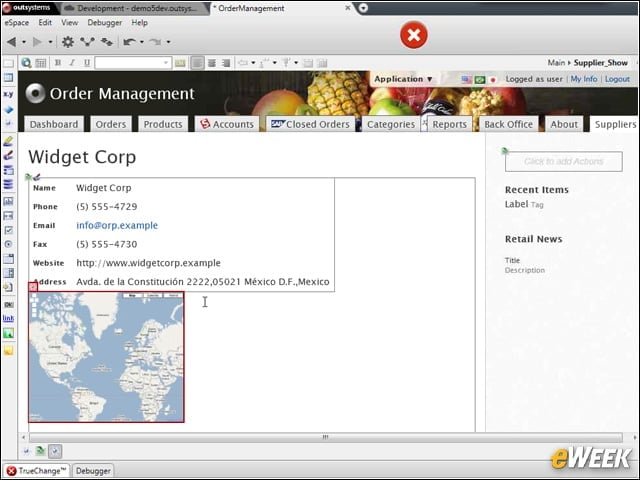Image resolution: width=640 pixels, height=480 pixels.
Task: Click the x.y expression widget icon
Action: (x=8, y=94)
